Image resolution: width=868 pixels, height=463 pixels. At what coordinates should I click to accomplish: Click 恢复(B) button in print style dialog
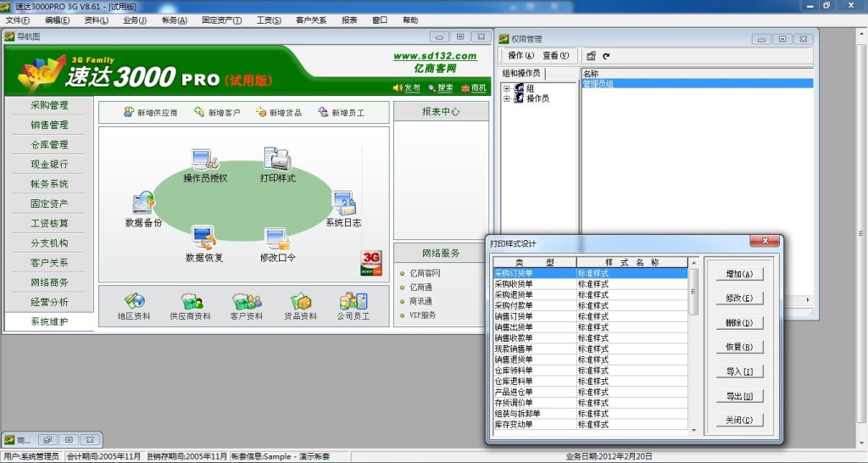739,348
